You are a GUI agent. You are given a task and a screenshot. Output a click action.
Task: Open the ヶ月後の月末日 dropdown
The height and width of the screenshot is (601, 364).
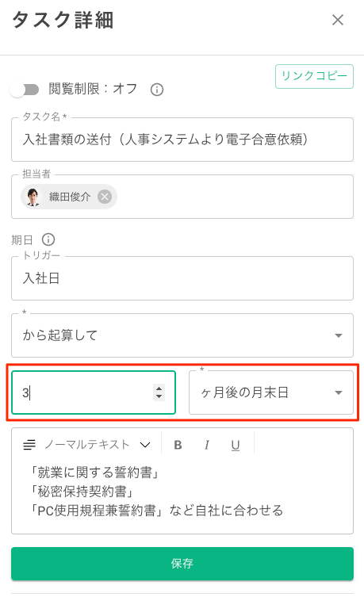270,392
